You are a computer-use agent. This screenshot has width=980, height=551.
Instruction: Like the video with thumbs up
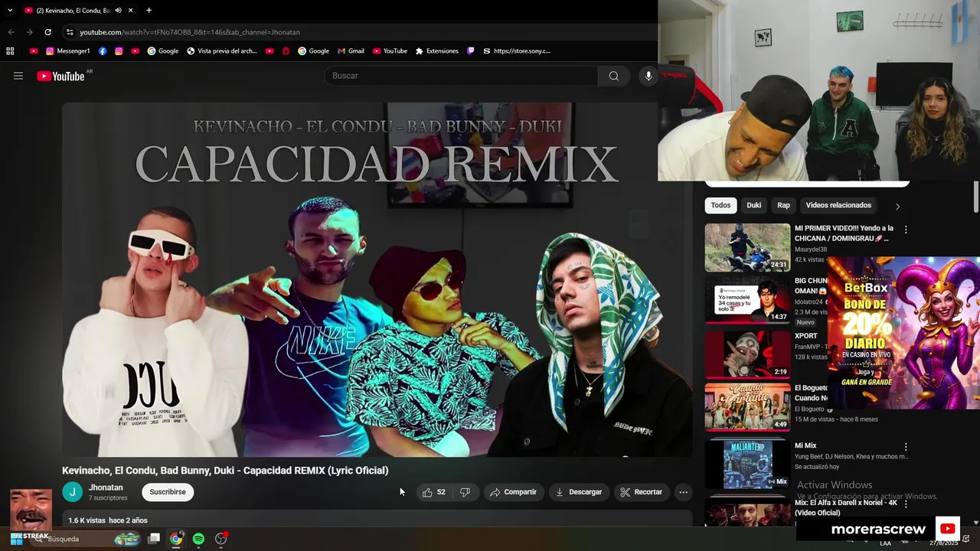433,492
